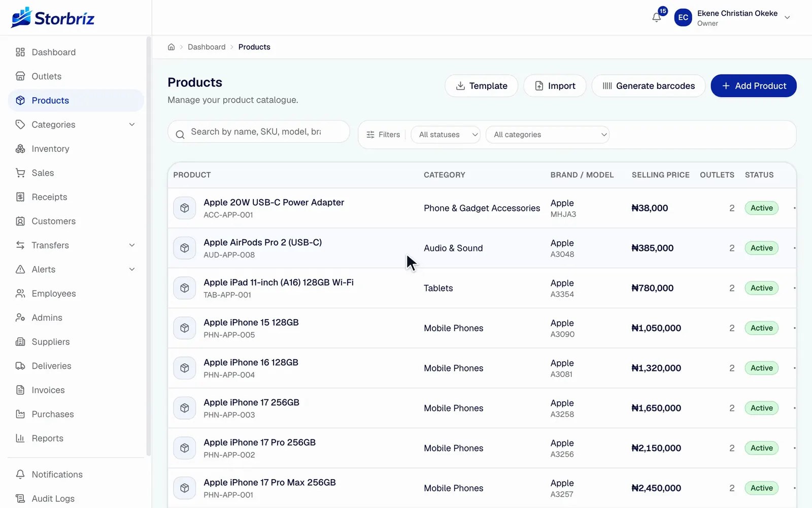The width and height of the screenshot is (812, 508).
Task: Click product icon for Apple 20W USB-C Power Adapter
Action: point(185,208)
